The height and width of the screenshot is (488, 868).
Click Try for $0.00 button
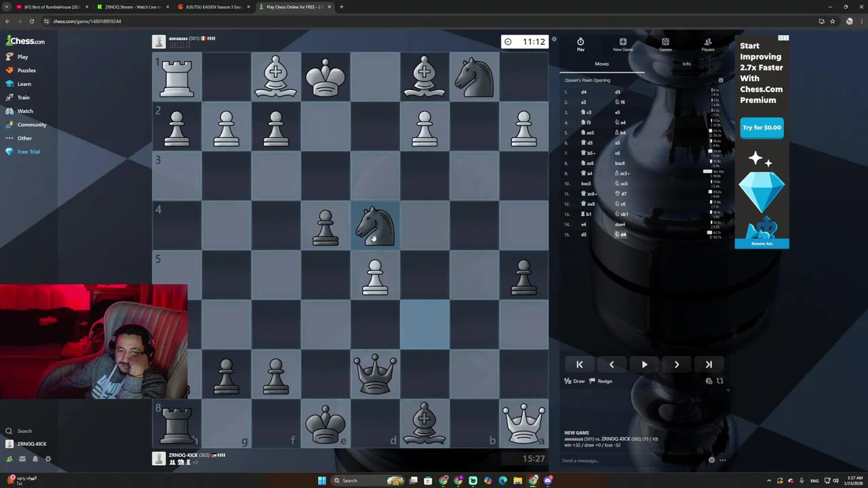tap(762, 127)
